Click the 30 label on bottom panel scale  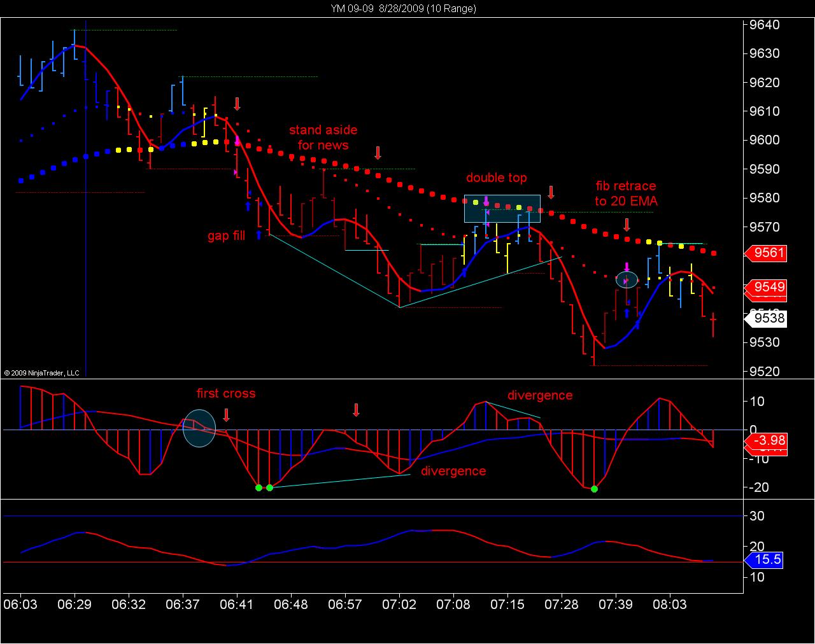[757, 516]
